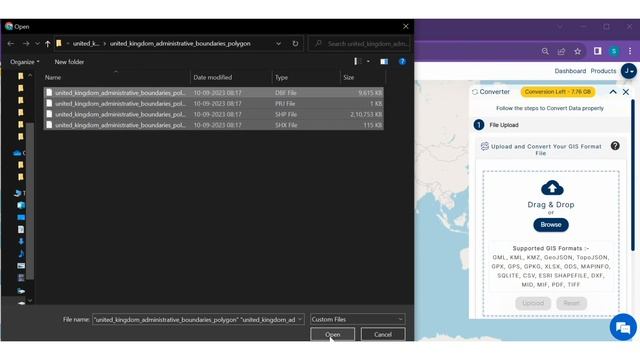
Task: Expand the File name history dropdown
Action: [300, 320]
